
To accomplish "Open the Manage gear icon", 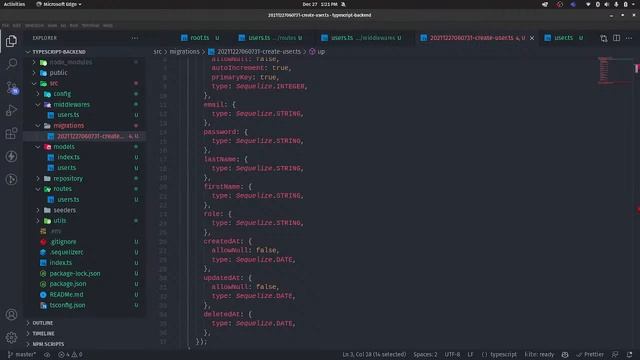I will click(11, 337).
